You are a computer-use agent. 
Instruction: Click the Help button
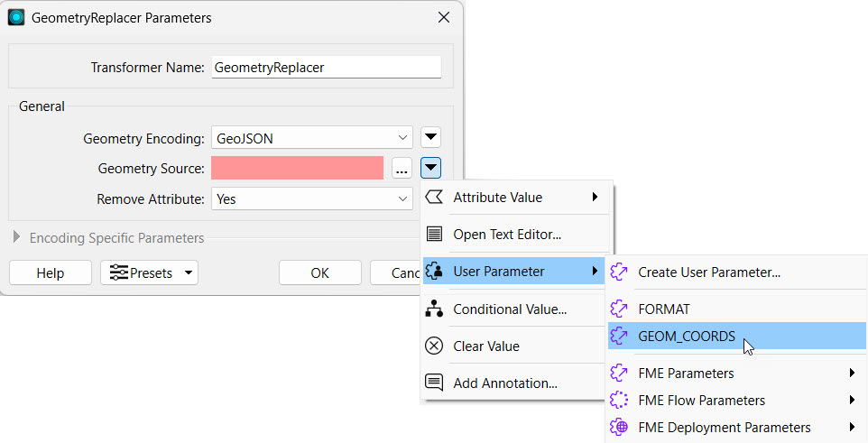click(x=50, y=272)
